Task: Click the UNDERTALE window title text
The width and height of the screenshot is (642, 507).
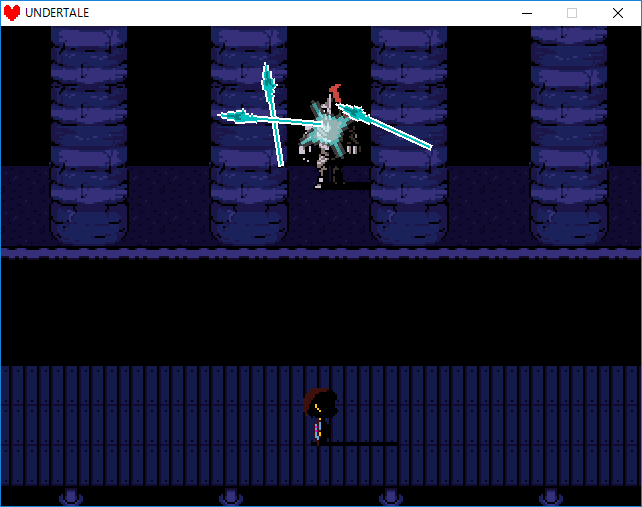Action: (57, 13)
